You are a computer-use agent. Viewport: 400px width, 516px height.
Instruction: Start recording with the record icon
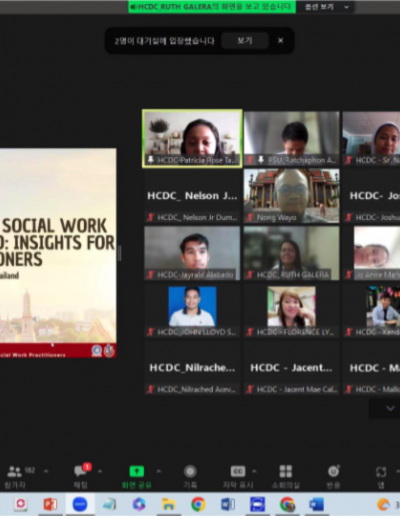(x=190, y=471)
